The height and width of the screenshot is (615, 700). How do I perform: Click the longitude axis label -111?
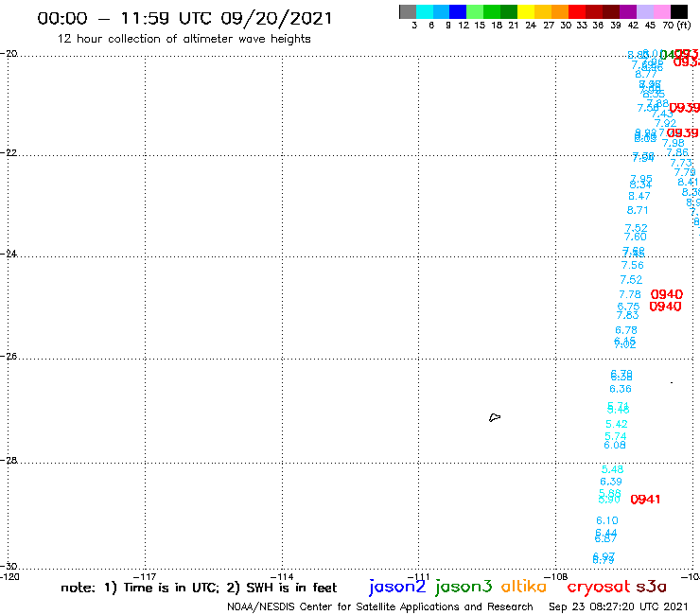419,576
